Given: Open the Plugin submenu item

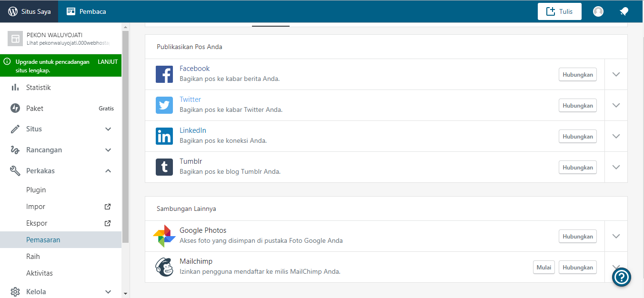Looking at the screenshot, I should [61, 190].
